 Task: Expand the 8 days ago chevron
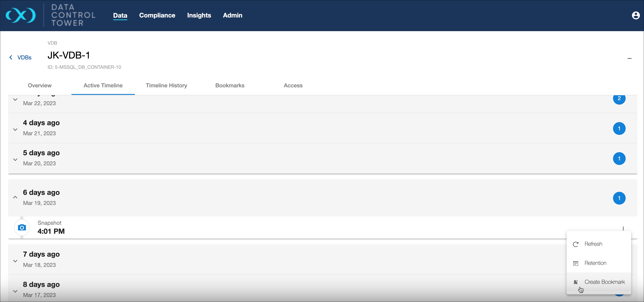pyautogui.click(x=15, y=291)
